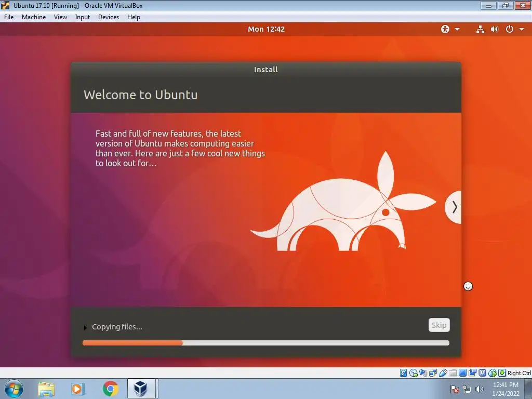Image resolution: width=532 pixels, height=399 pixels.
Task: Click the VirtualBox taskbar button
Action: click(x=141, y=389)
